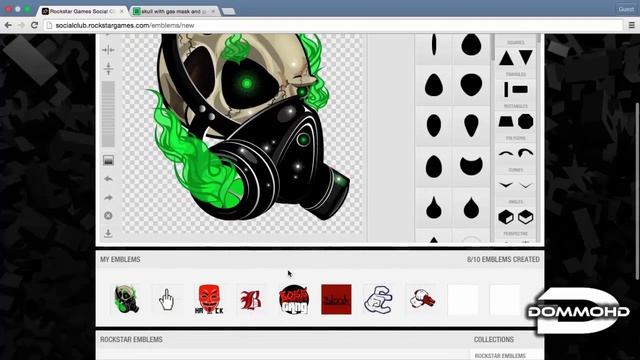Select the bold chevron angle category

506,185
